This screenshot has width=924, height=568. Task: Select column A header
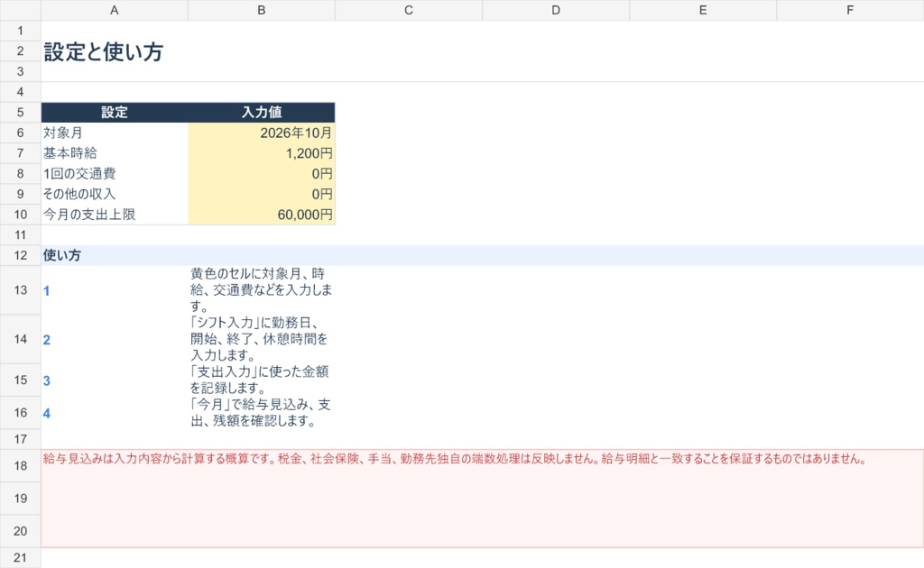click(115, 10)
